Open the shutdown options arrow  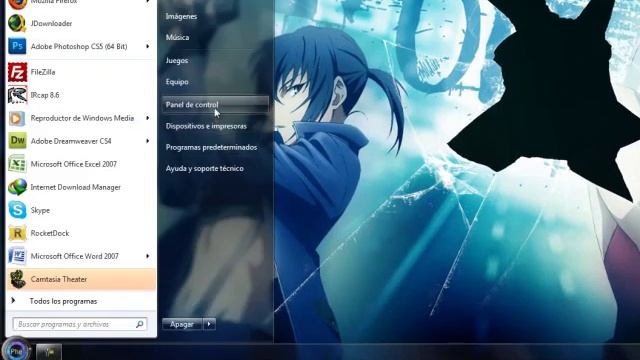coord(209,324)
